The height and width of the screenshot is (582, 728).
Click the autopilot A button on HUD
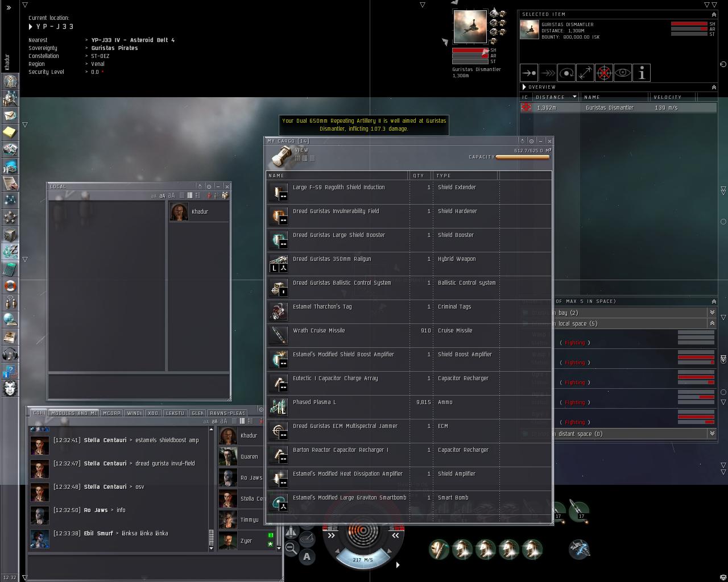(x=307, y=556)
